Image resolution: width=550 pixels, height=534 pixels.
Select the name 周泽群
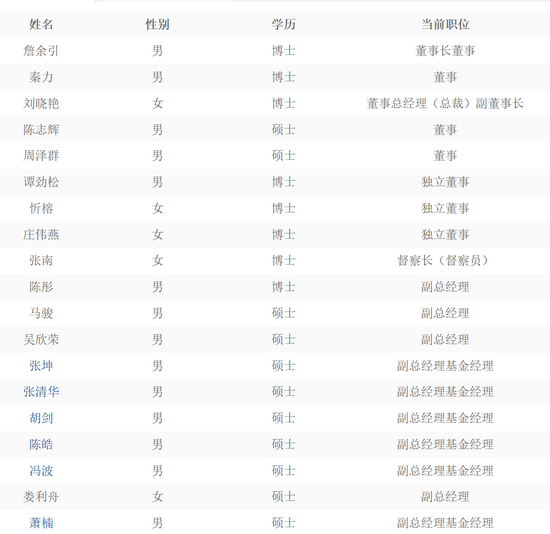41,155
